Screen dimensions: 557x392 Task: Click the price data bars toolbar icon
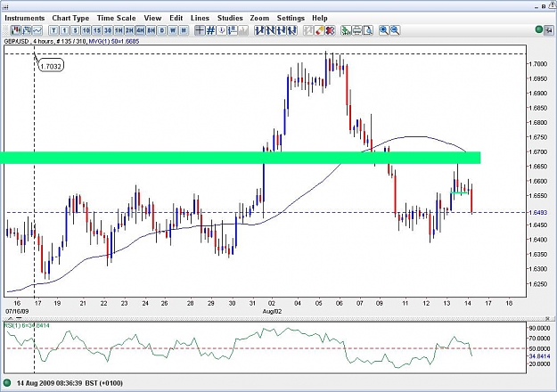tap(233, 30)
